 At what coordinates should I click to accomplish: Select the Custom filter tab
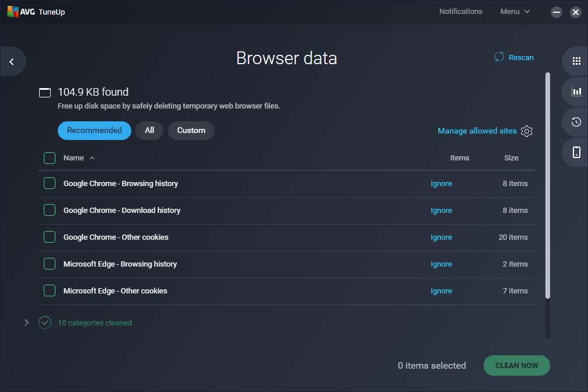click(x=191, y=131)
